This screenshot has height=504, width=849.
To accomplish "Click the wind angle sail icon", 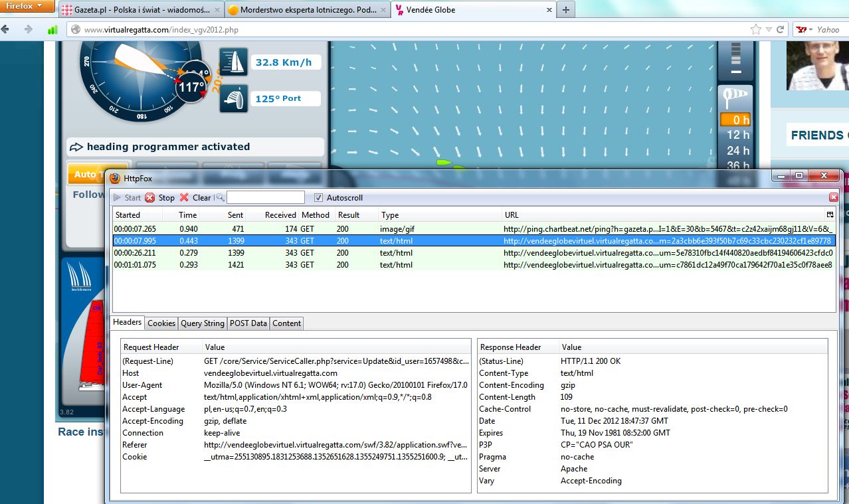I will (233, 98).
